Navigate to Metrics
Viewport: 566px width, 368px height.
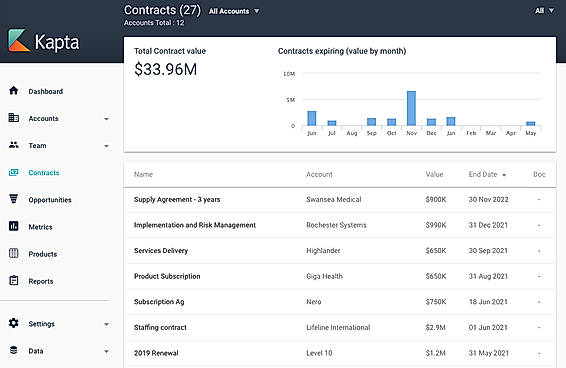click(40, 227)
